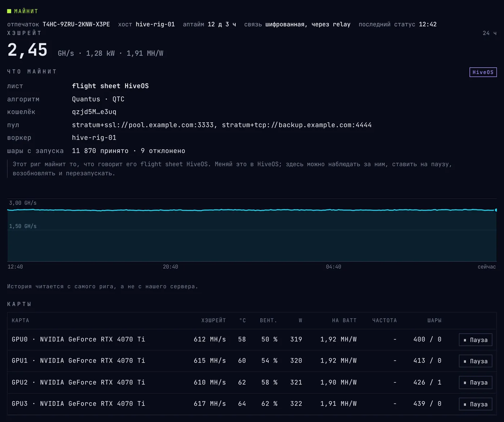The height and width of the screenshot is (422, 504).
Task: Click the ХЭШРЕЙТ column header in the cards table
Action: coord(213,320)
